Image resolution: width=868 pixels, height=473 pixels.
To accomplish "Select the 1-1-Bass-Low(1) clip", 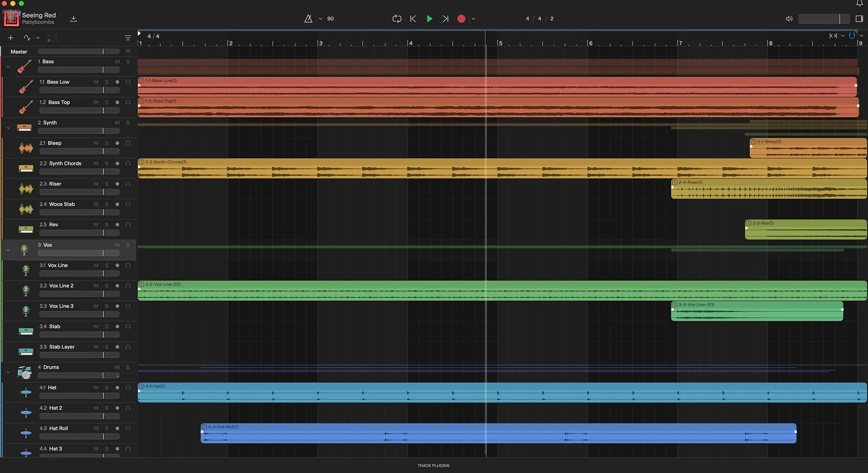I will (x=497, y=86).
